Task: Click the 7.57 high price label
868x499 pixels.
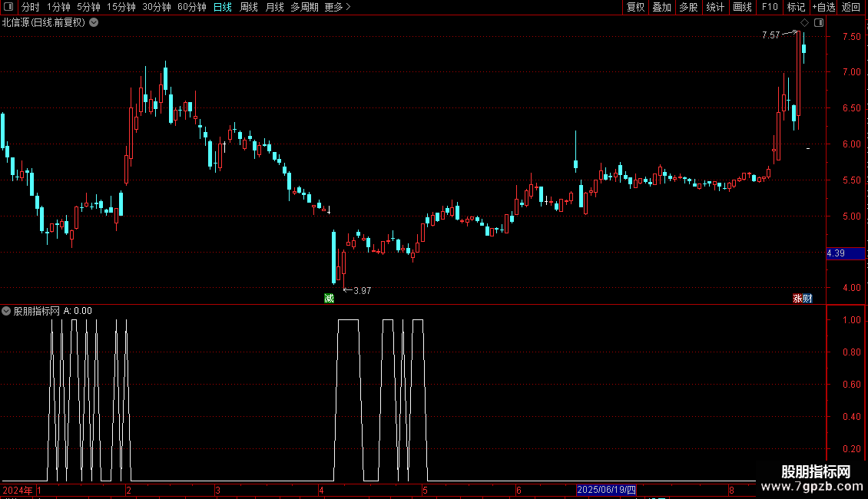Action: coord(770,35)
